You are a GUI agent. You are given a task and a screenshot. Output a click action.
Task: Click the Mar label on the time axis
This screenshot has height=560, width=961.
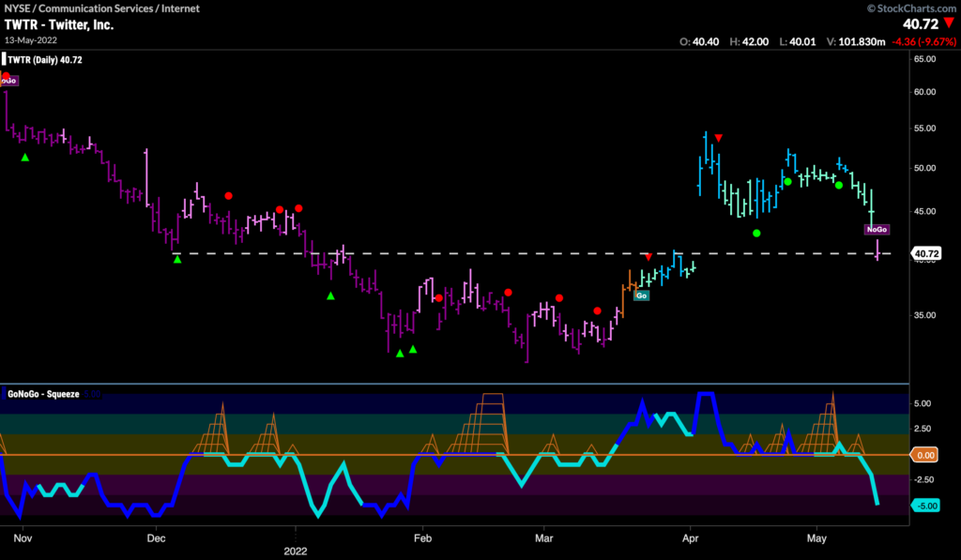pos(544,538)
